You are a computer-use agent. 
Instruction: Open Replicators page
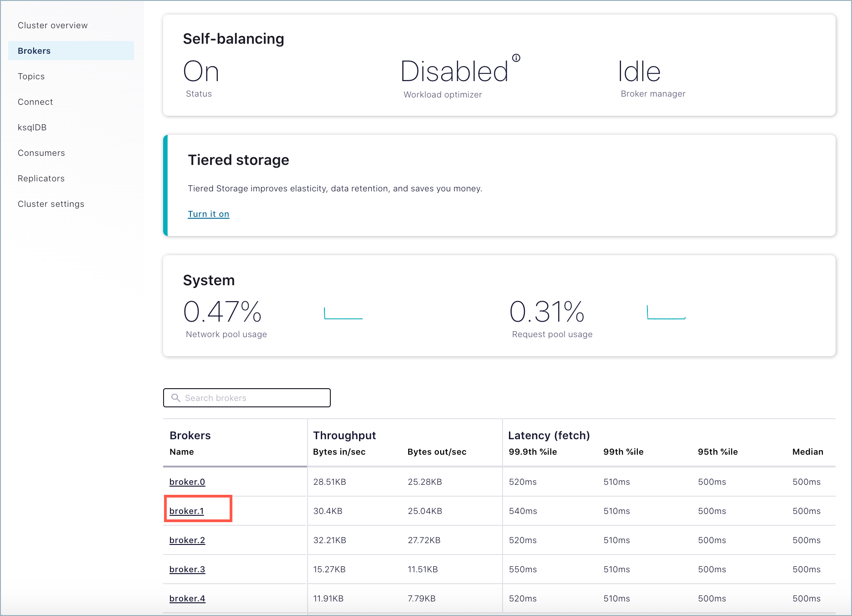coord(41,179)
